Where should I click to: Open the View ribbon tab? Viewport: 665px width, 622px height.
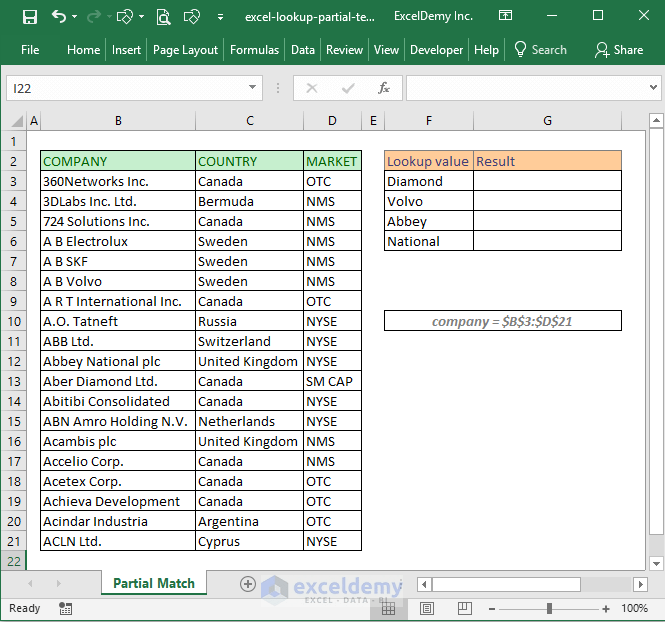[x=386, y=50]
